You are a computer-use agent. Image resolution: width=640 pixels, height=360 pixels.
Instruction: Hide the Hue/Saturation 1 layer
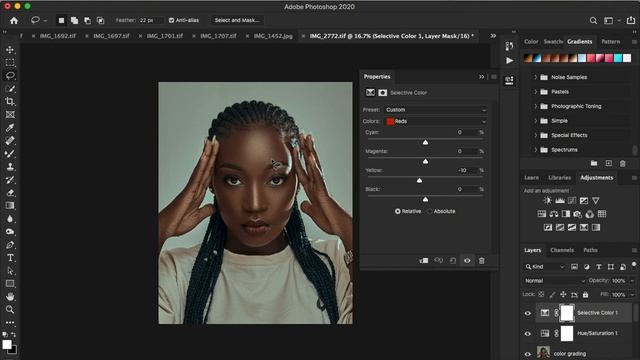pos(528,333)
